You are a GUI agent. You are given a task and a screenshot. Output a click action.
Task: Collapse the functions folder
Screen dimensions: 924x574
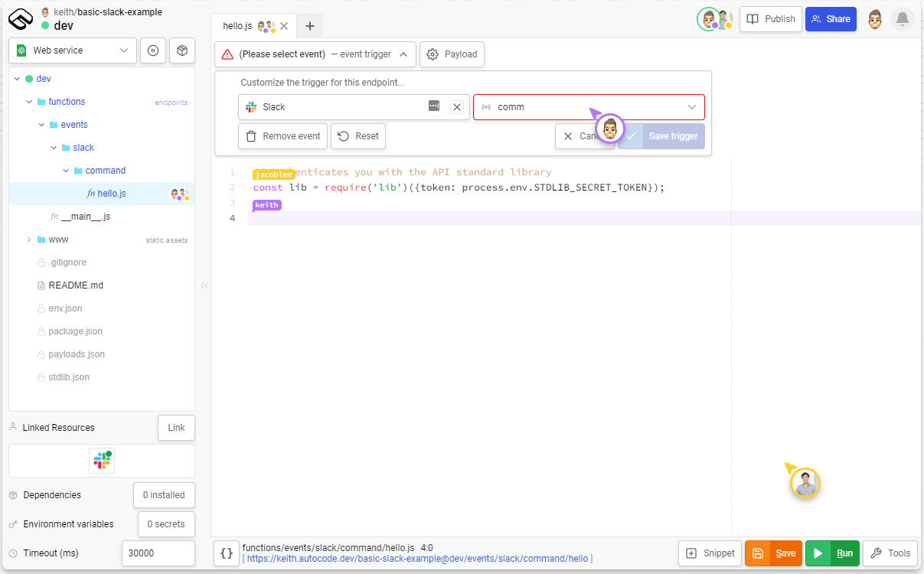point(29,102)
